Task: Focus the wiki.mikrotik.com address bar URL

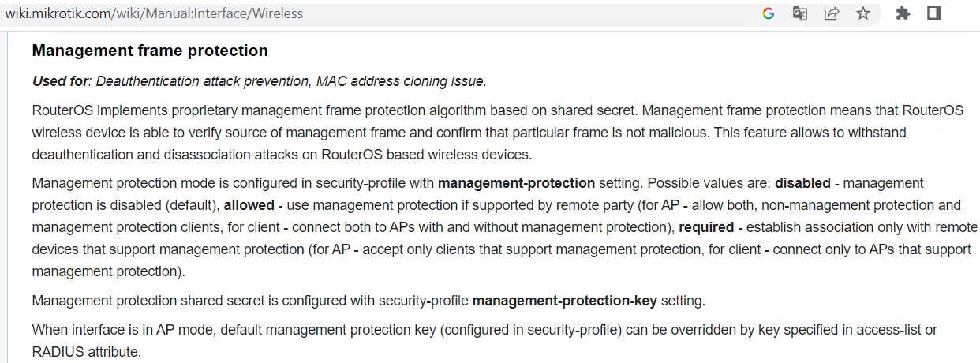Action: coord(154,13)
